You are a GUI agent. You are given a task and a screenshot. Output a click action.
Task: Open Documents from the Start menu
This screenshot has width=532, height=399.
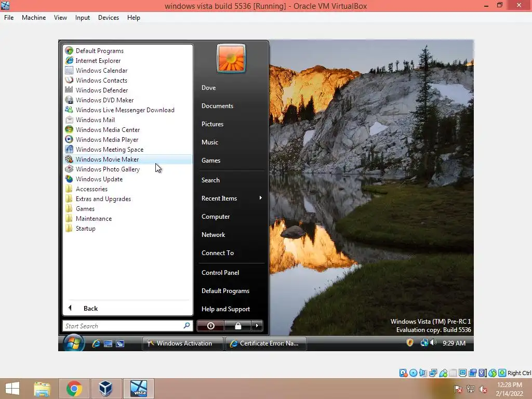231,106
